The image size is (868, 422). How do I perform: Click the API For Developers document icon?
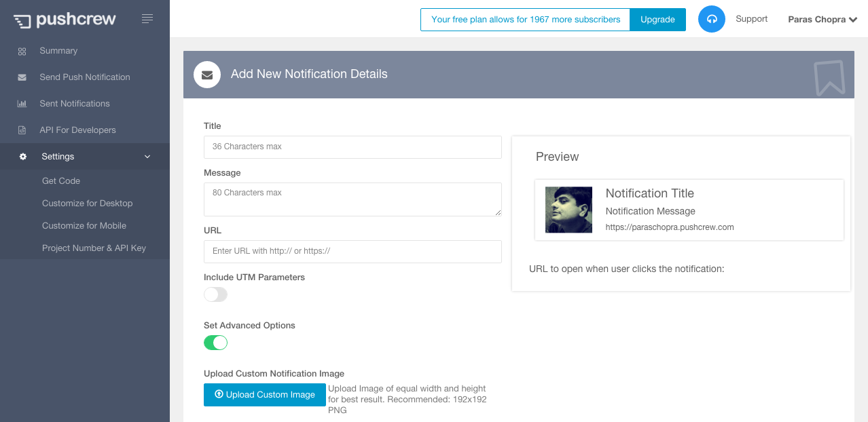point(22,130)
